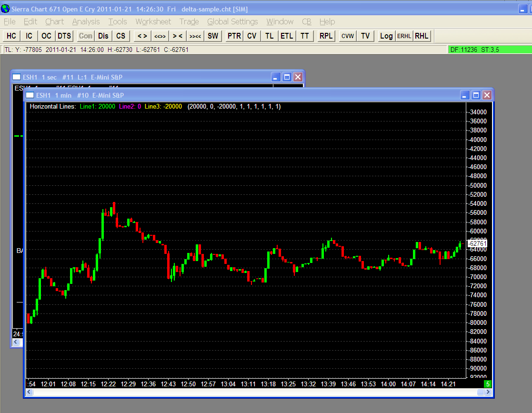This screenshot has width=532, height=413.
Task: Click the TV toolbar button
Action: (x=365, y=36)
